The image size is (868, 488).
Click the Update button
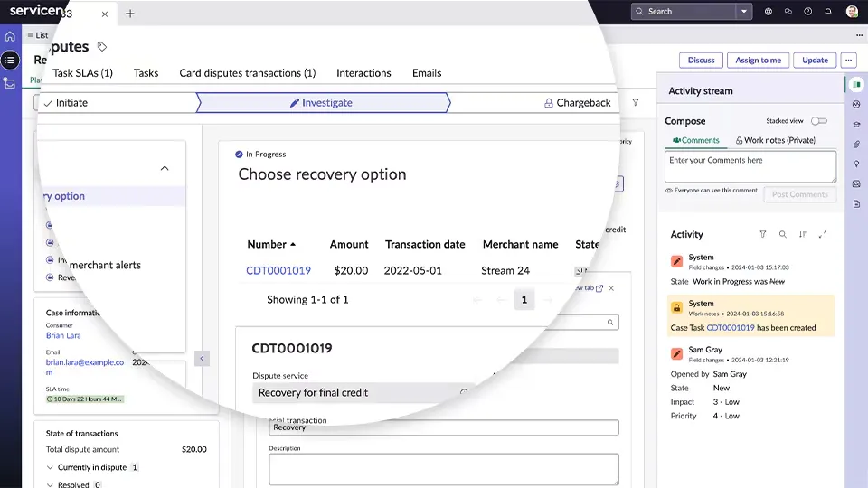point(815,60)
